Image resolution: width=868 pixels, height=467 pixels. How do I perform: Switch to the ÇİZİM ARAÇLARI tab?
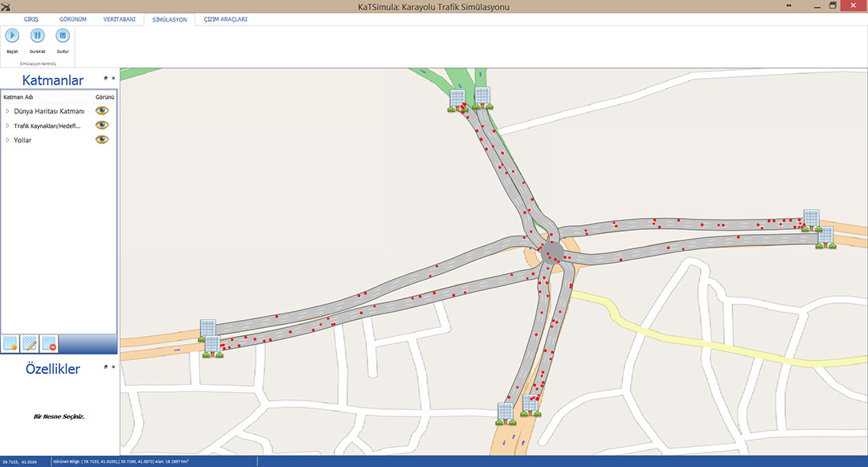click(x=226, y=18)
